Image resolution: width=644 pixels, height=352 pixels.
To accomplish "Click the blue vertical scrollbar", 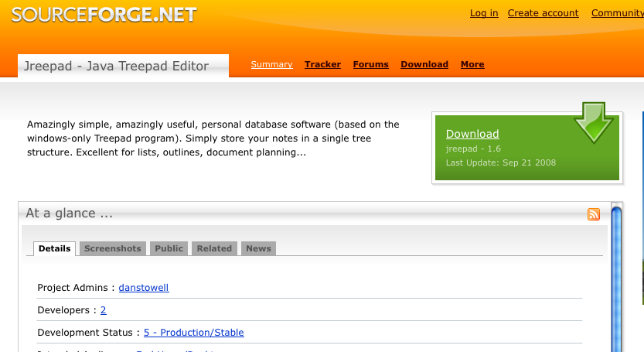I will tap(616, 279).
